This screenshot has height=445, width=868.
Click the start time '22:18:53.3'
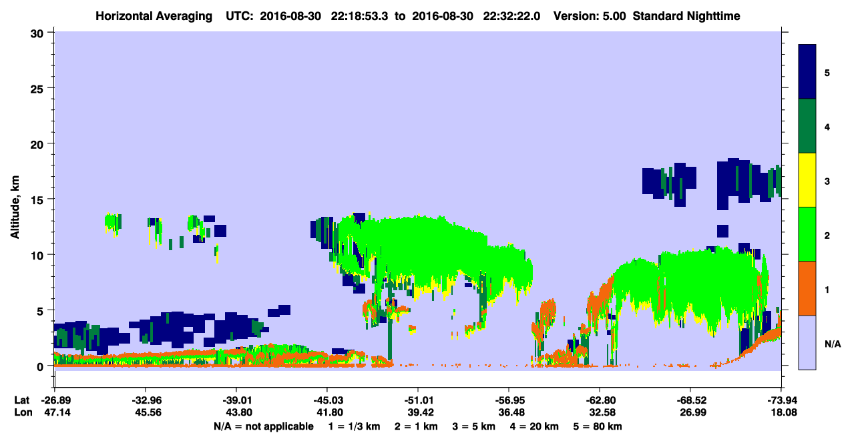(x=361, y=16)
